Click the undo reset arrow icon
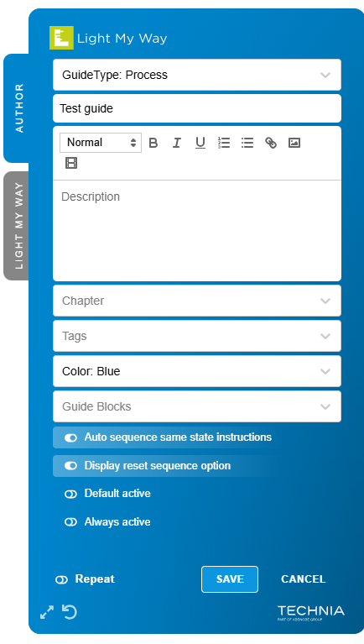 (x=70, y=612)
